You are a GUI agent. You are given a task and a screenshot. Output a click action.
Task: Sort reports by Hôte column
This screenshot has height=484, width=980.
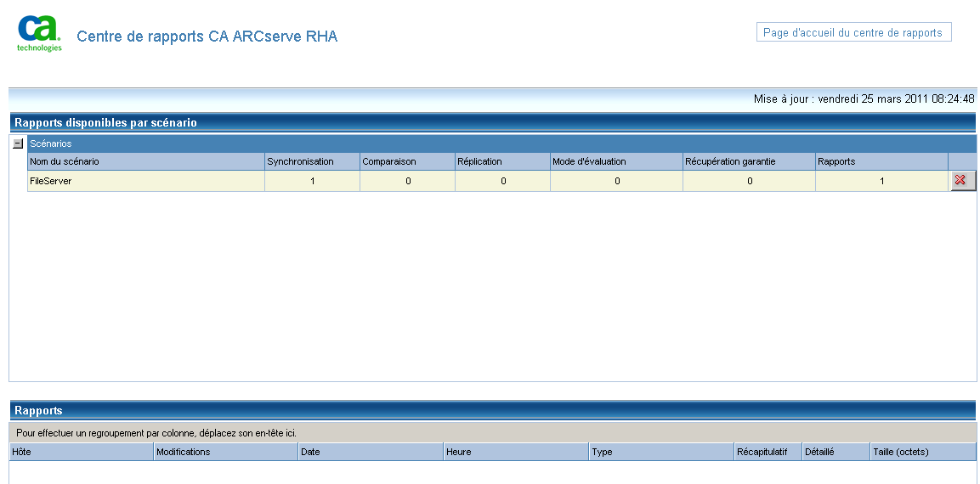tap(82, 452)
